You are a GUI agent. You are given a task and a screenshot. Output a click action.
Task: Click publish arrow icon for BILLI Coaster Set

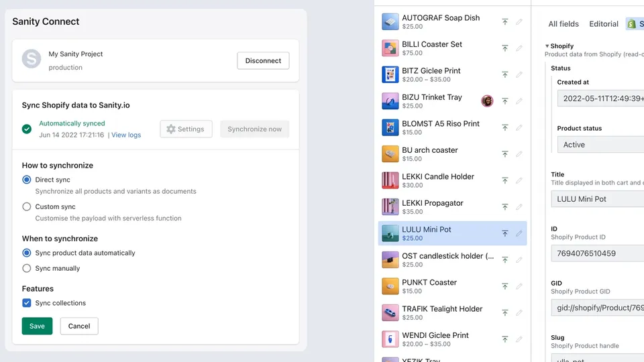pos(504,48)
